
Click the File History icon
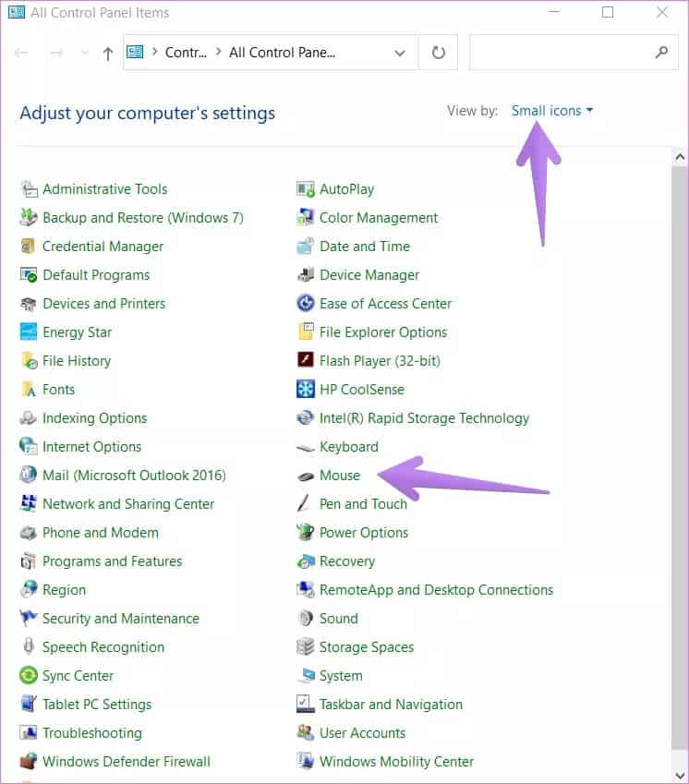(29, 361)
